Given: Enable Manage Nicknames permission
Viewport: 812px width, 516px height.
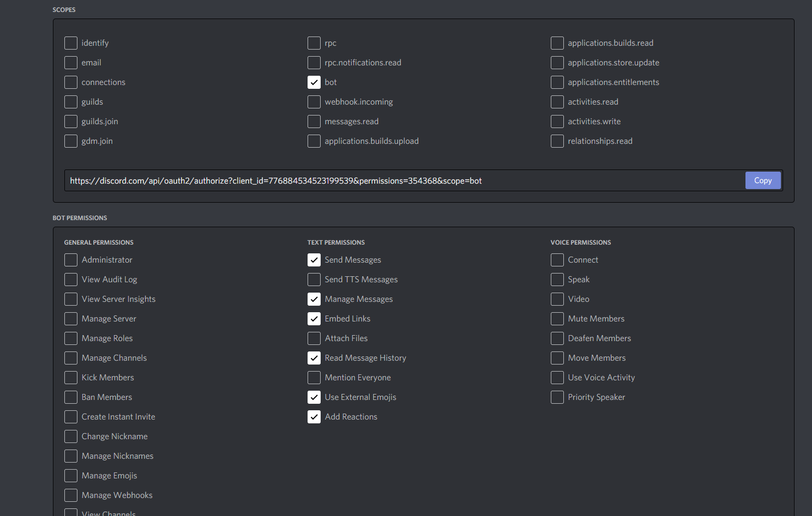Looking at the screenshot, I should click(x=71, y=456).
